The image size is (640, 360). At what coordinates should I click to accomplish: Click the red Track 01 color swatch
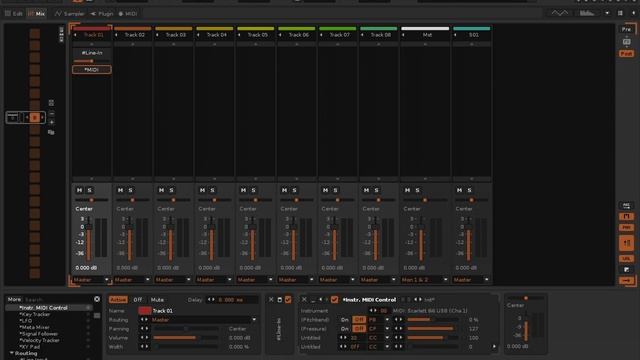pos(144,311)
